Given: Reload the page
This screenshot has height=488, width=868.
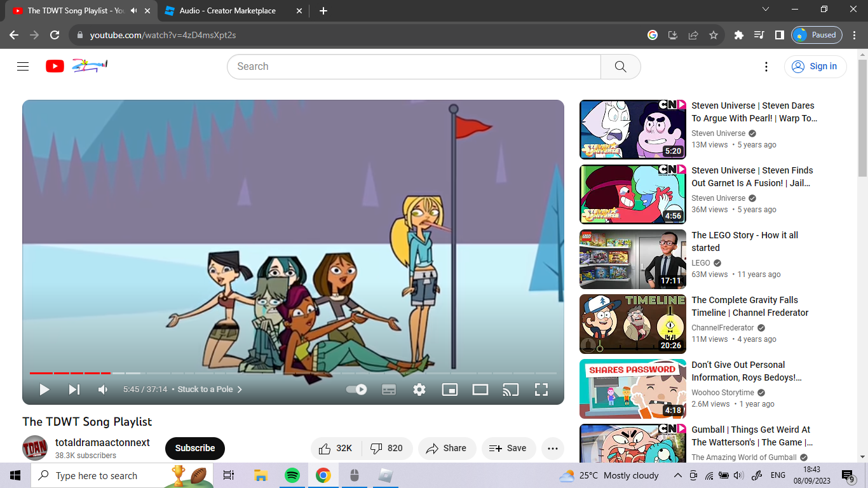Looking at the screenshot, I should pos(55,35).
